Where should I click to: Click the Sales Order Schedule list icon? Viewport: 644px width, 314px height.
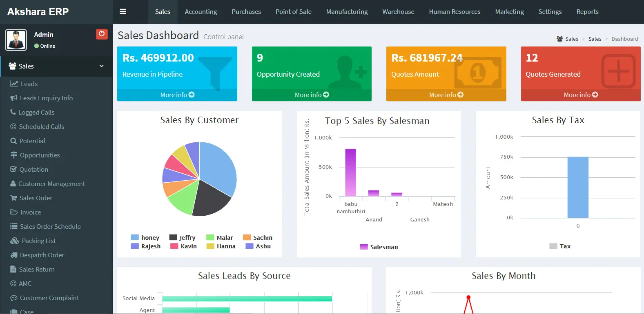point(14,226)
